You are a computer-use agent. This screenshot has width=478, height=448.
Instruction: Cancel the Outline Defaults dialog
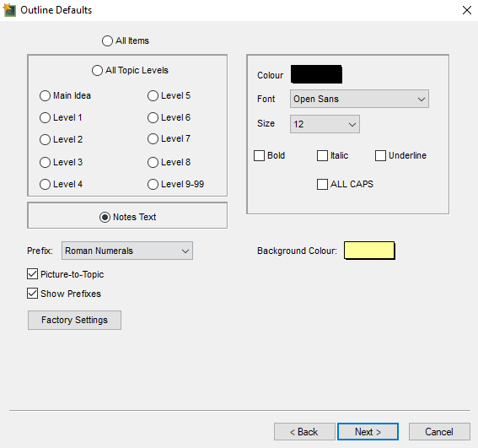(439, 431)
